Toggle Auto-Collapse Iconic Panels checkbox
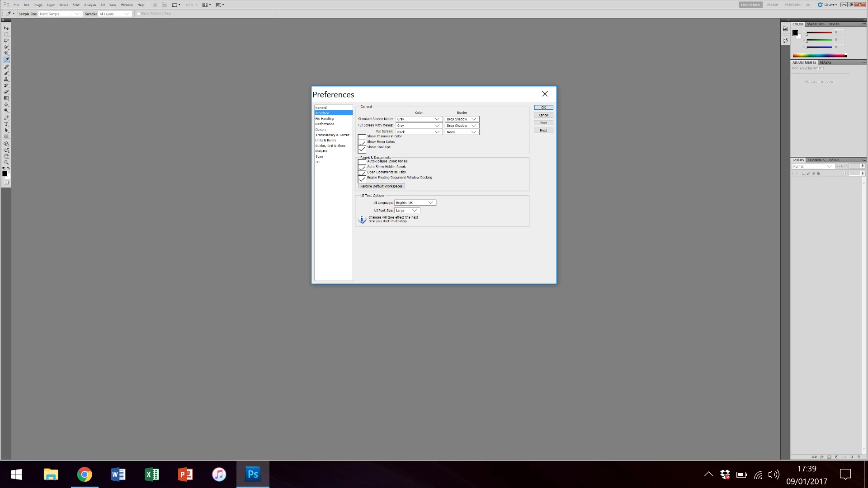 click(362, 161)
